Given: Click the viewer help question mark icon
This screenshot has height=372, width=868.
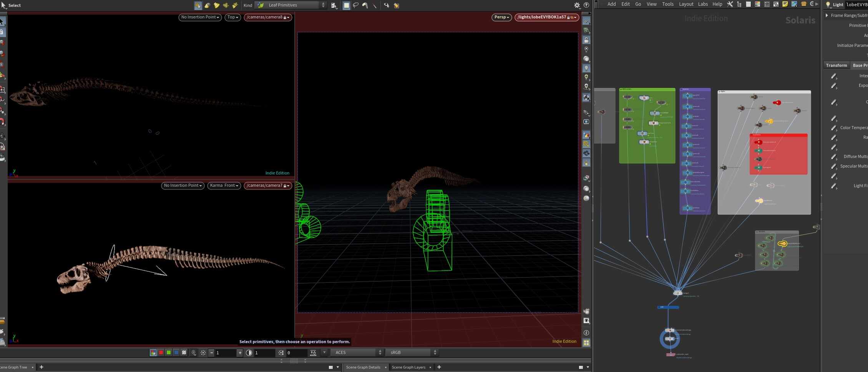Looking at the screenshot, I should [x=586, y=5].
